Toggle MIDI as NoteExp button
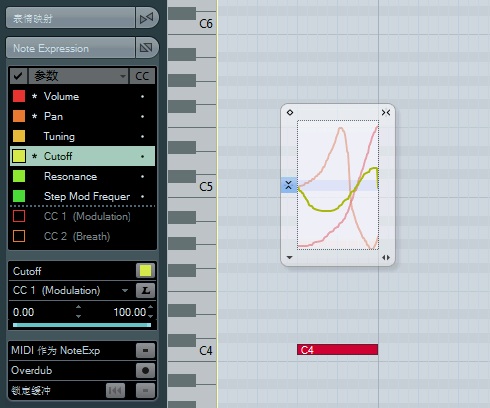Viewport: 490px width, 408px height. point(145,350)
